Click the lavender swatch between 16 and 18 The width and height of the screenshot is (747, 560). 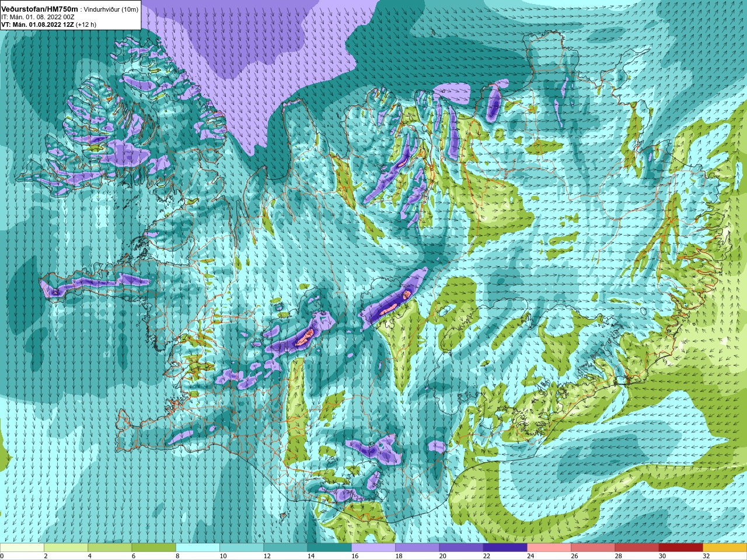373,548
